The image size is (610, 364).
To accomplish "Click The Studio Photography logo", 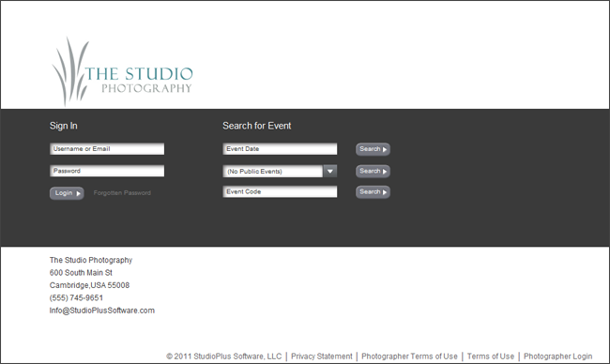I will tap(122, 72).
